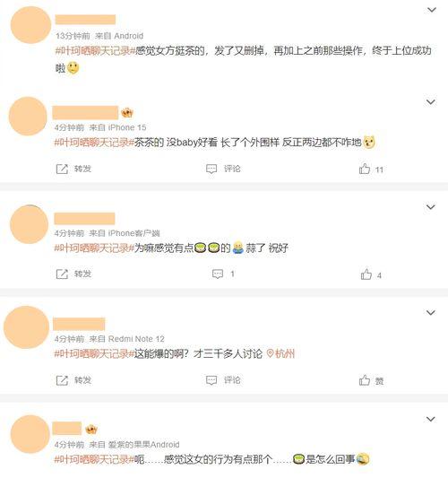Expand options chevron on iPhone 15 post
The width and height of the screenshot is (448, 478).
pyautogui.click(x=431, y=102)
